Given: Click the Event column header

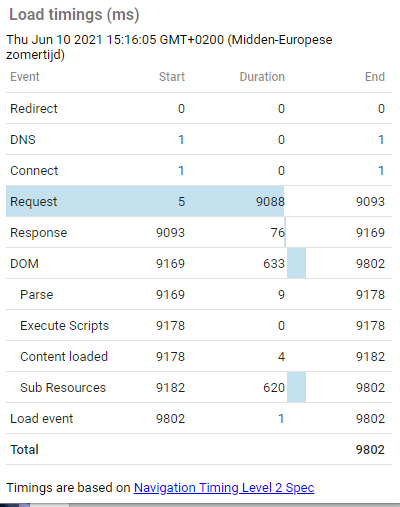Looking at the screenshot, I should (x=25, y=77).
